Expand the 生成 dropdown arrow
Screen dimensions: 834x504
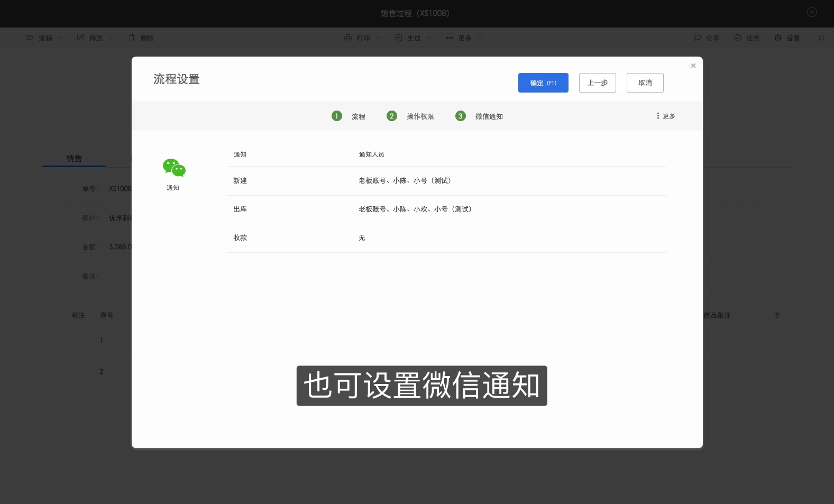pyautogui.click(x=429, y=38)
